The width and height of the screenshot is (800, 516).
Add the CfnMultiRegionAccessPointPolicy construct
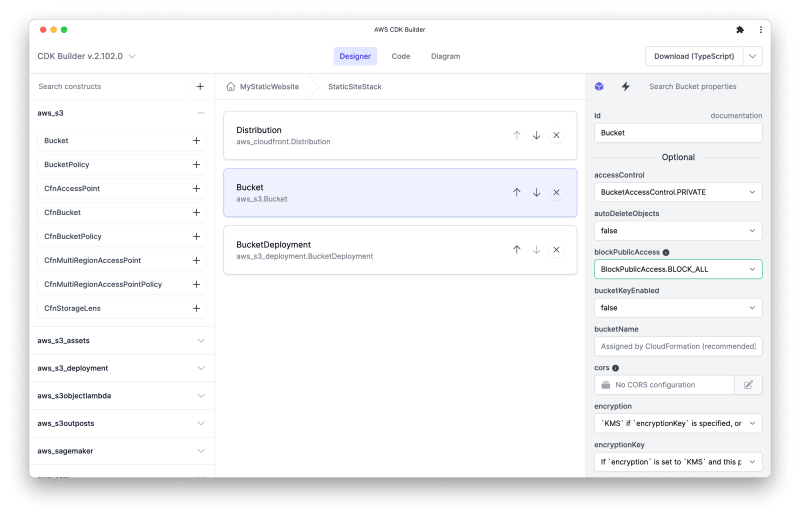click(x=196, y=284)
